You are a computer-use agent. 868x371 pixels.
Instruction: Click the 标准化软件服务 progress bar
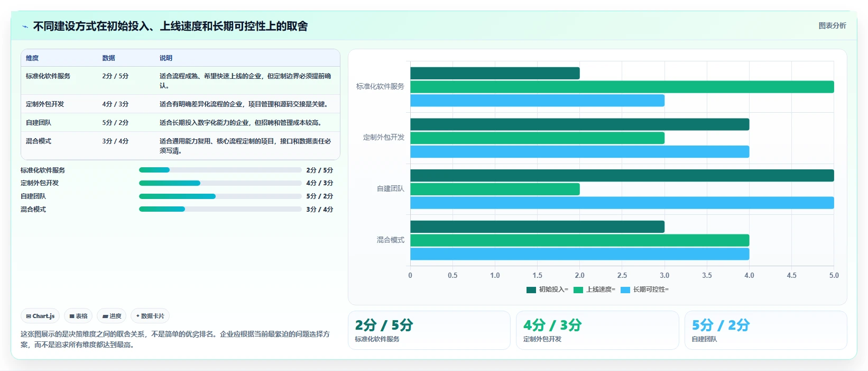pyautogui.click(x=220, y=170)
